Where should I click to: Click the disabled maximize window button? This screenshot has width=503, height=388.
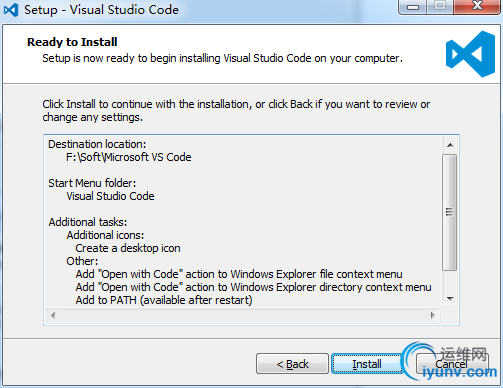(440, 7)
